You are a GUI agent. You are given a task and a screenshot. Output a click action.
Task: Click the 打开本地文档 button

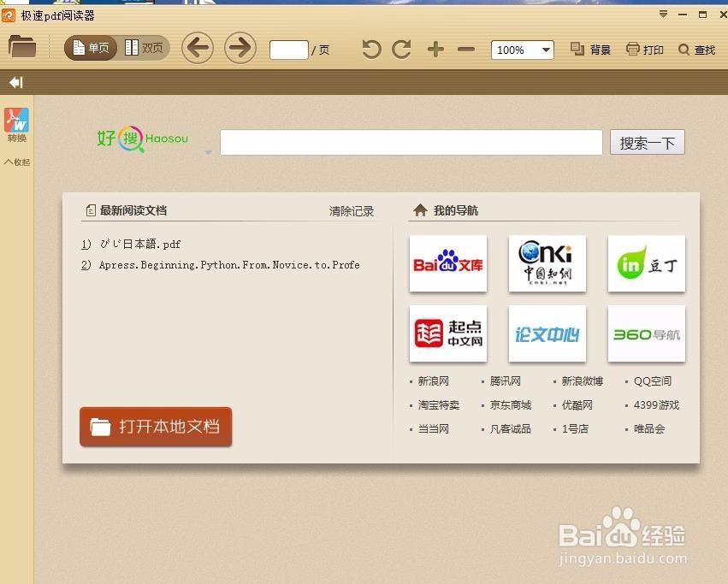click(156, 427)
